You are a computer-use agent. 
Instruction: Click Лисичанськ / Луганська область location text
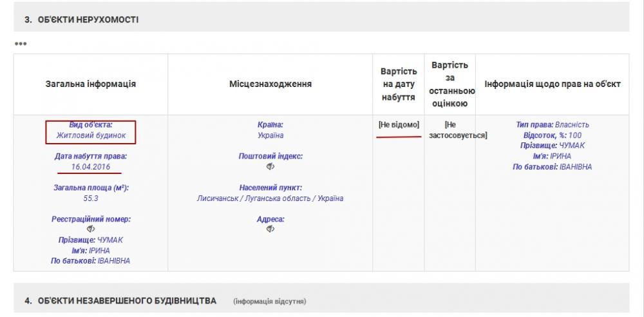click(270, 198)
